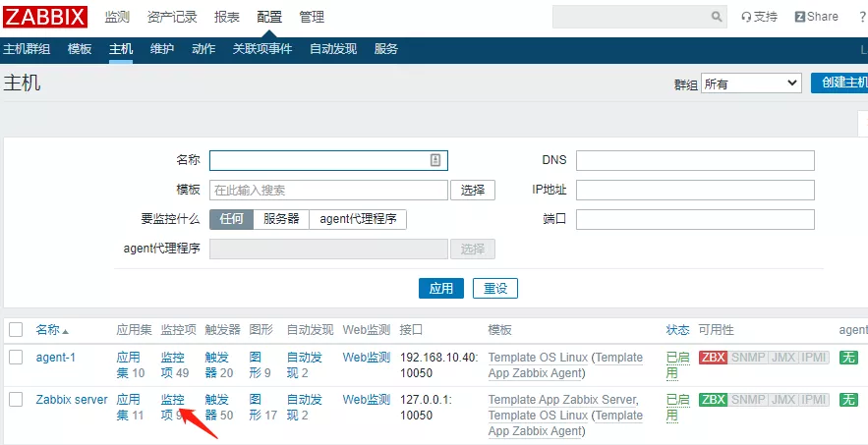Image resolution: width=868 pixels, height=445 pixels.
Task: Select the 服务器 monitoring option
Action: click(x=281, y=220)
